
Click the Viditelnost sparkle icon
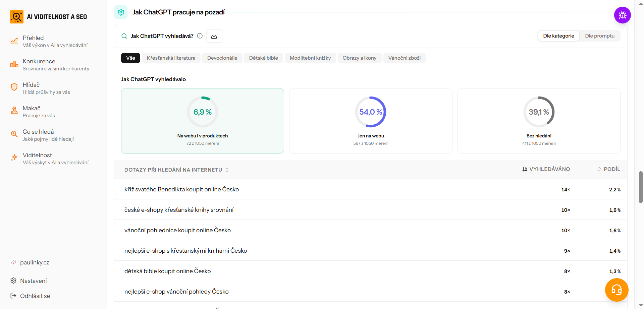(x=14, y=158)
